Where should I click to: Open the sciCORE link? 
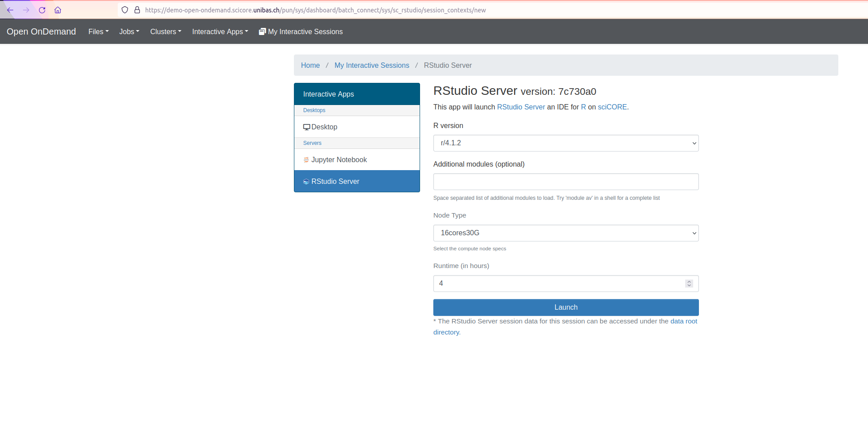[612, 107]
